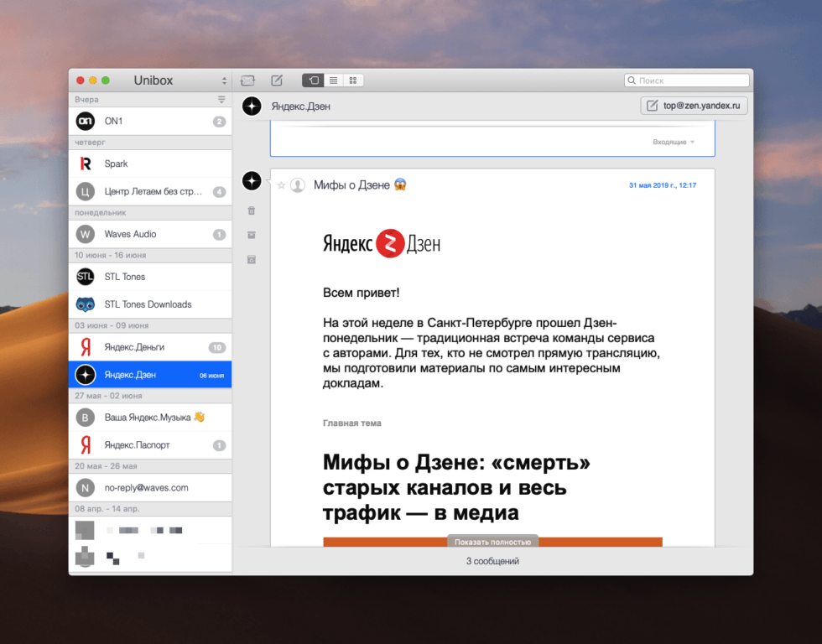Click the message date 31 мая 2019
The height and width of the screenshot is (644, 822).
(x=662, y=185)
